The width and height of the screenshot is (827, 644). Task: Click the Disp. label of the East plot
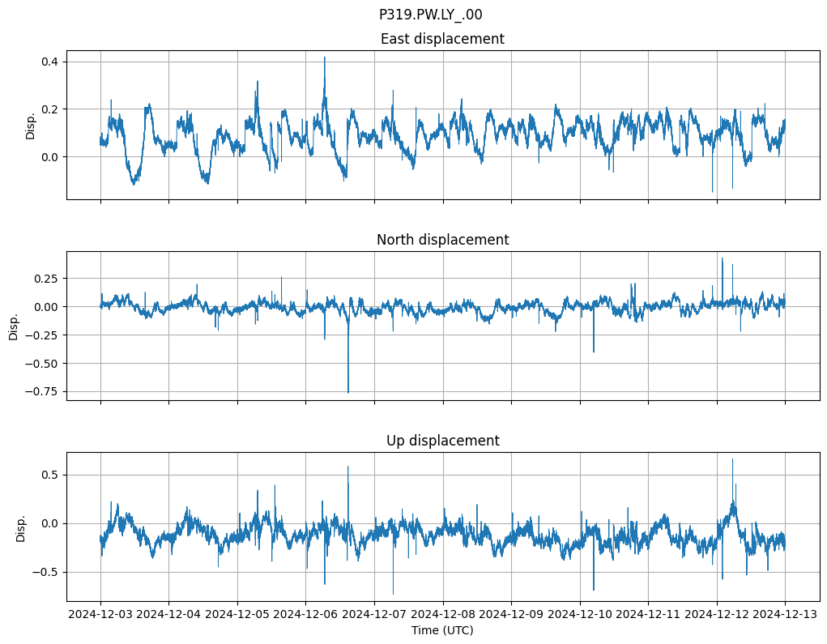[31, 125]
